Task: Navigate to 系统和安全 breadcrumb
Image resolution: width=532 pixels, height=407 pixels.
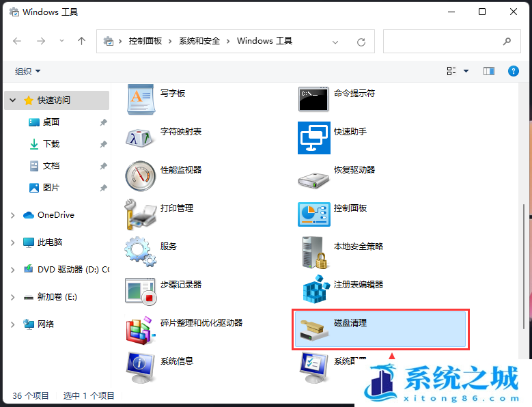Action: click(x=199, y=41)
